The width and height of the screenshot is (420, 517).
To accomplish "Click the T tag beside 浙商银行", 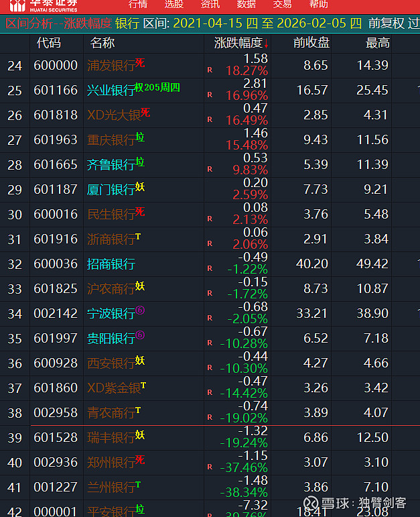I will (138, 237).
